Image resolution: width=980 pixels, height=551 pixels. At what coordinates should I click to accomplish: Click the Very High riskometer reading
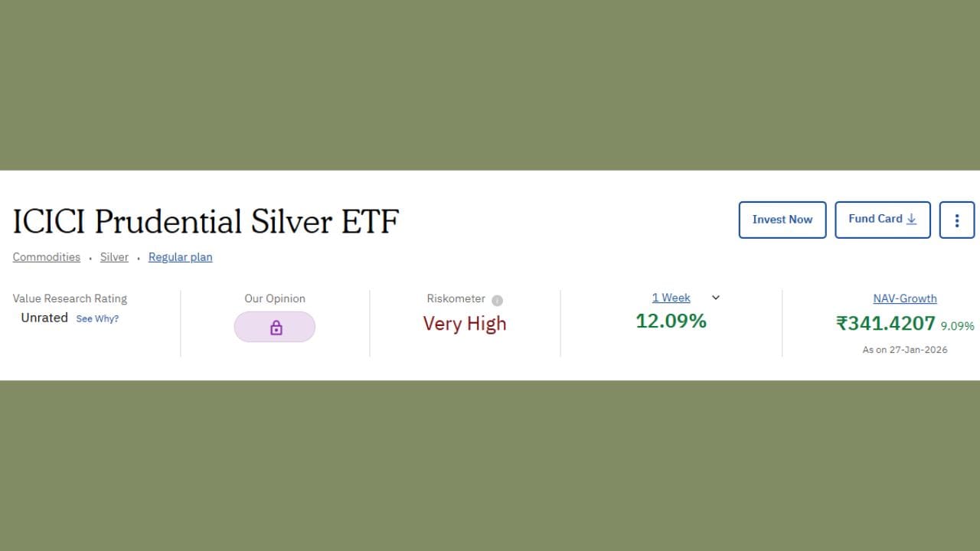coord(465,323)
